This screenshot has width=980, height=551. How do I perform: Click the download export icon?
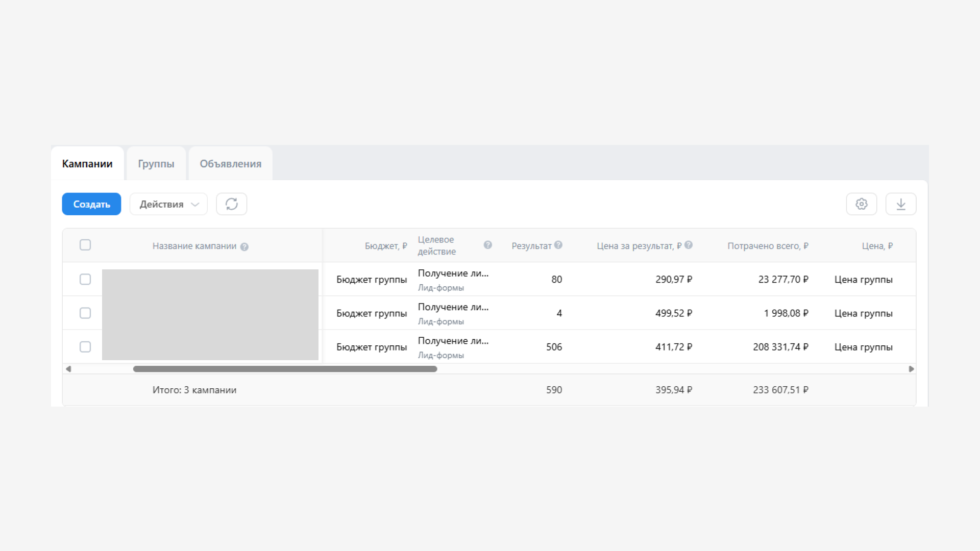click(901, 204)
